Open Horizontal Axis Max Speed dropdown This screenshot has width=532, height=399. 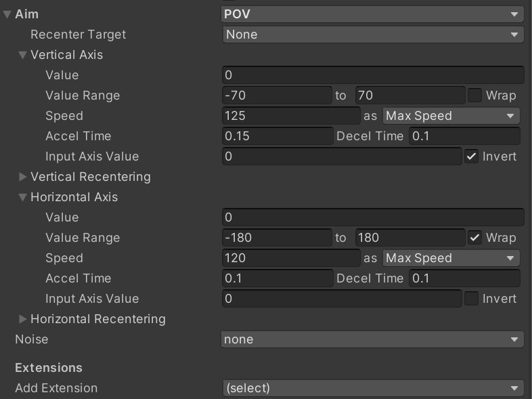click(x=451, y=258)
